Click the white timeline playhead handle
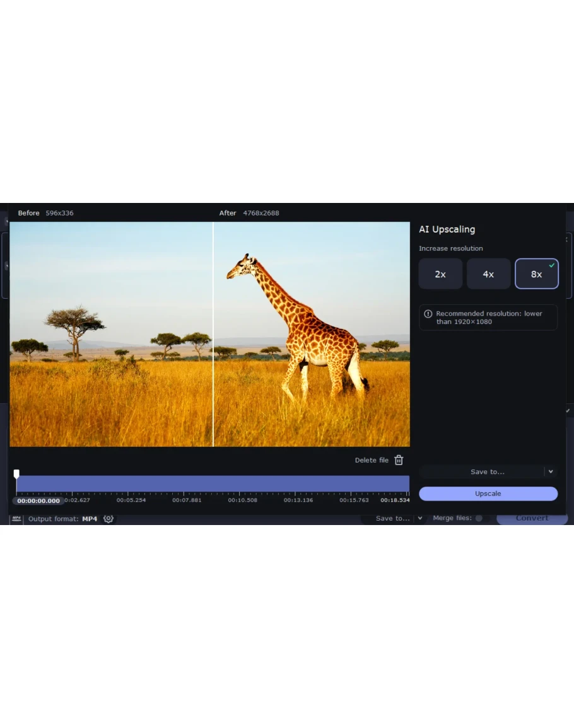574x728 pixels. tap(16, 473)
